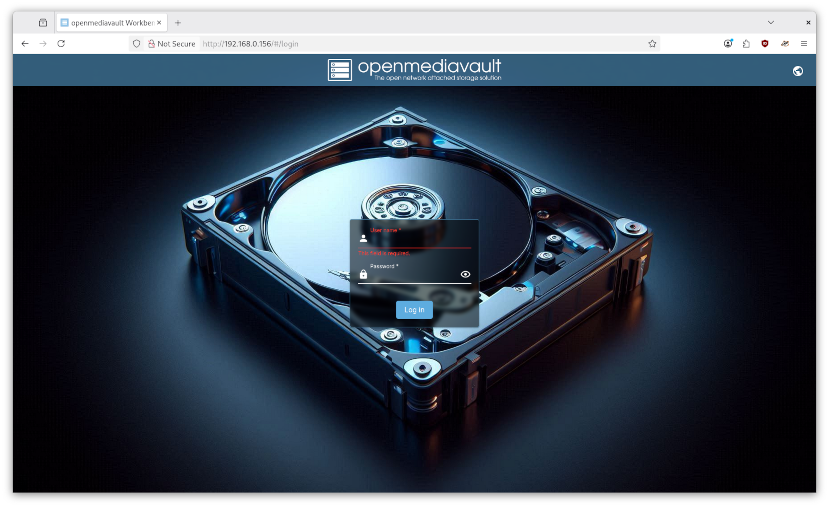Close the openmediavault Workbench tab
Image resolution: width=829 pixels, height=507 pixels.
tap(159, 22)
